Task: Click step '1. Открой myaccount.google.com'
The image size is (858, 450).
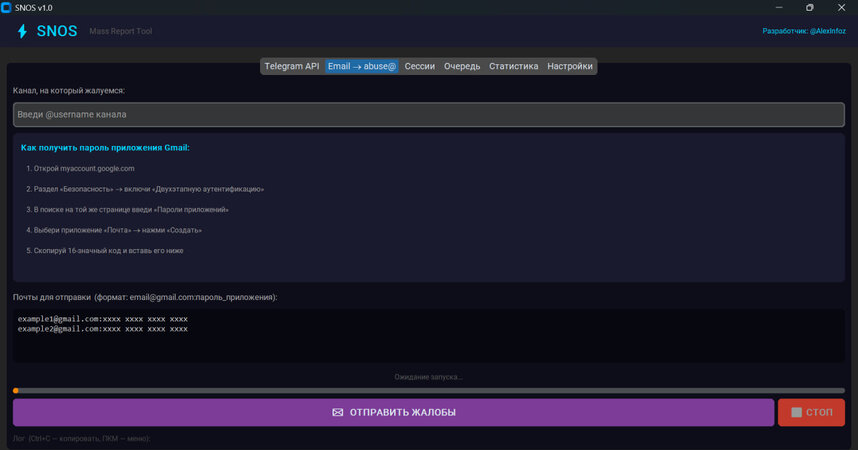Action: tap(80, 169)
